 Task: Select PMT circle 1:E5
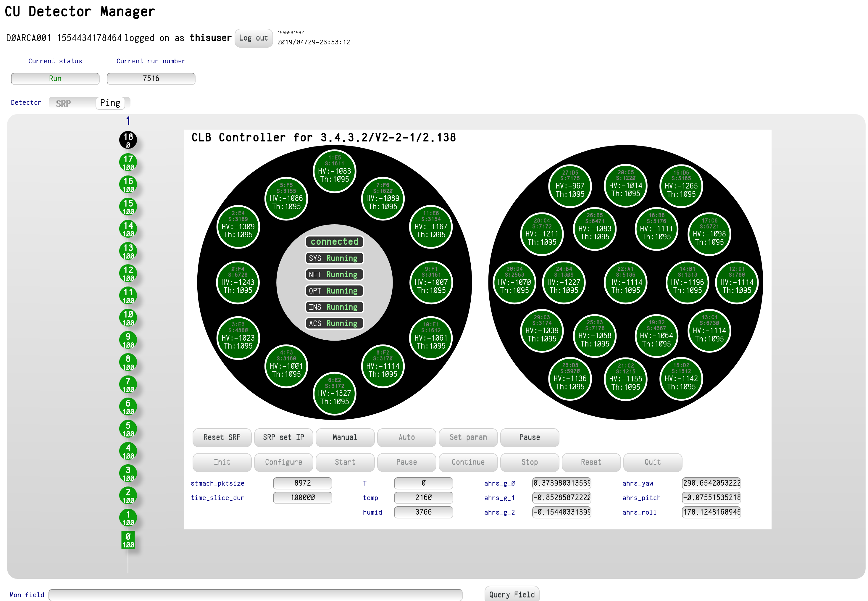[334, 171]
